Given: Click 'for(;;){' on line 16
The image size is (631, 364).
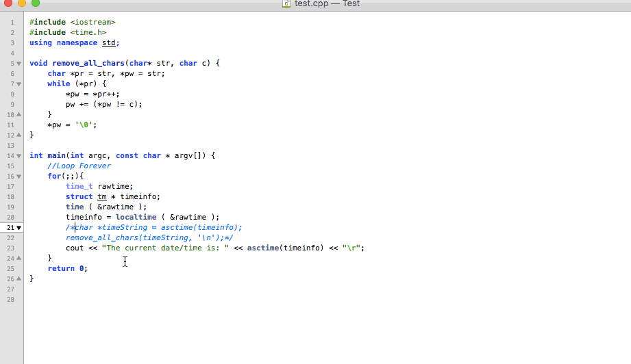Looking at the screenshot, I should tap(66, 176).
